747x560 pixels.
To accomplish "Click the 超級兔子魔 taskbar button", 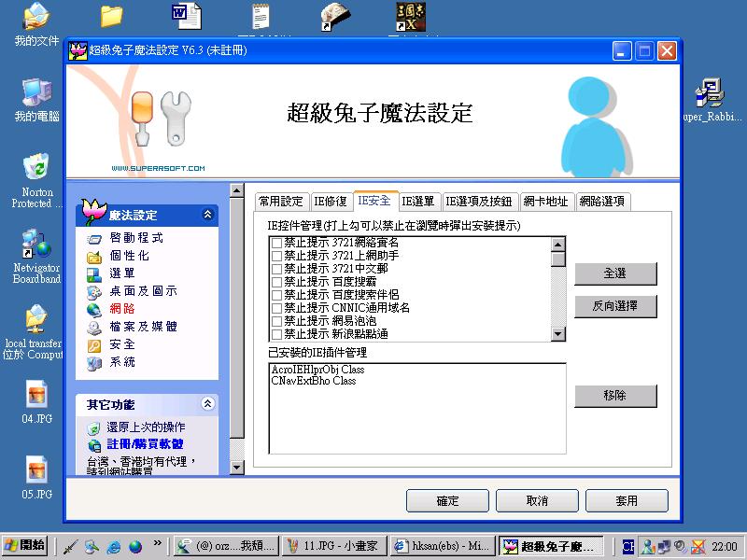I will 551,546.
